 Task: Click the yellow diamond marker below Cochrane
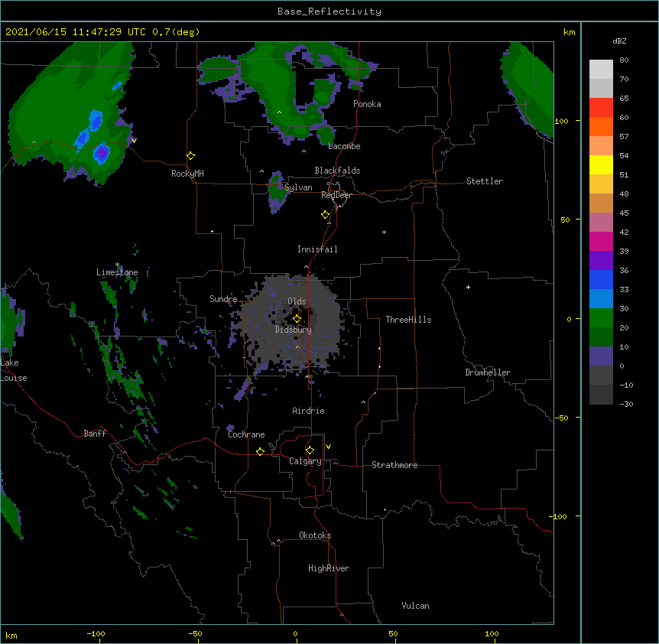[260, 451]
